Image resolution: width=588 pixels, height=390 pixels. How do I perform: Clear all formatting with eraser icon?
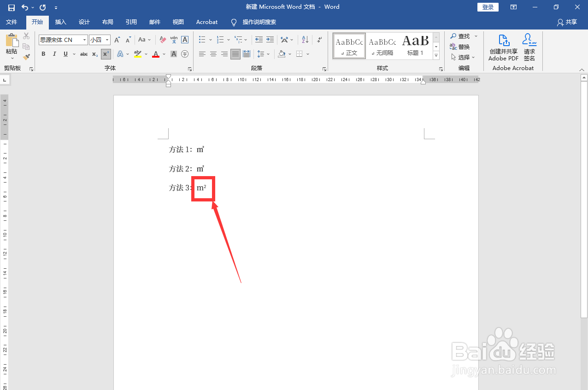point(163,40)
